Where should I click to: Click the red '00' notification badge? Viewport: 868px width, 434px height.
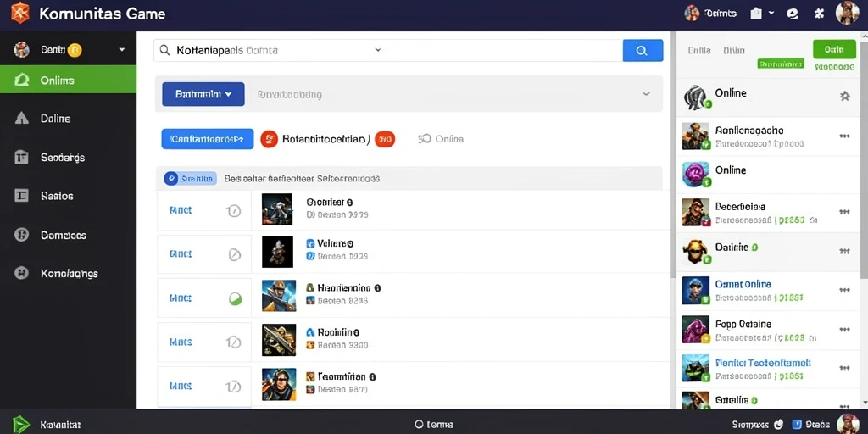tap(385, 139)
